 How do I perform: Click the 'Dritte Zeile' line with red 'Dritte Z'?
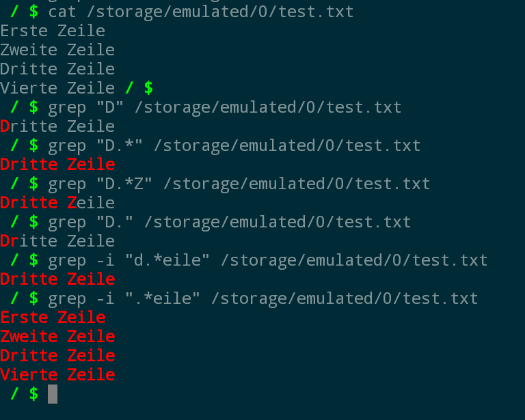(57, 203)
